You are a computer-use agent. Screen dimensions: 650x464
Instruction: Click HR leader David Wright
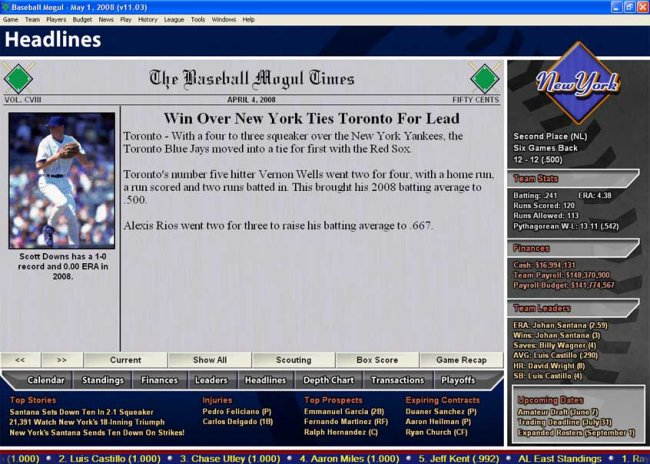(x=549, y=366)
